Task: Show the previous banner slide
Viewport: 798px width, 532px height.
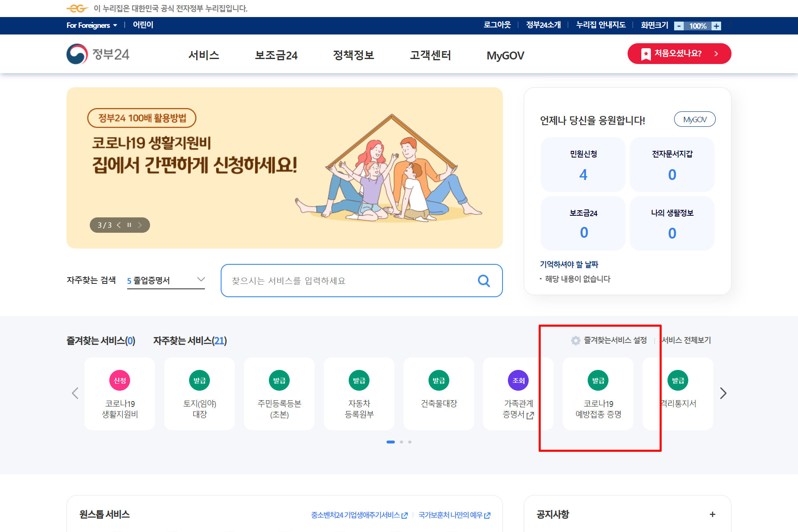Action: [119, 225]
